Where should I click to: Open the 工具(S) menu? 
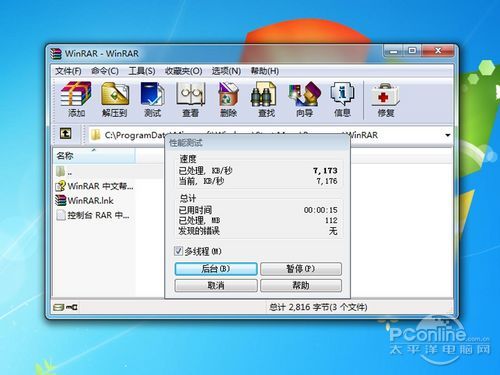point(142,71)
